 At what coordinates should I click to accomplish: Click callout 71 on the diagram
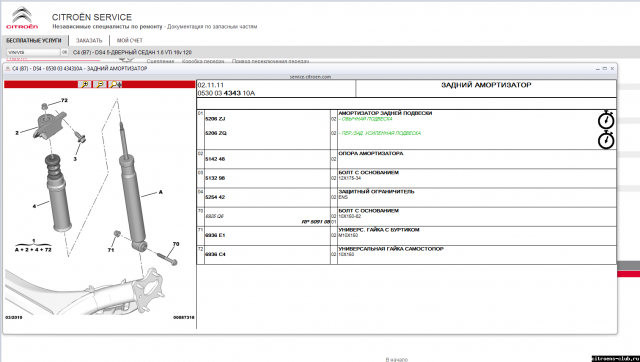(x=111, y=250)
